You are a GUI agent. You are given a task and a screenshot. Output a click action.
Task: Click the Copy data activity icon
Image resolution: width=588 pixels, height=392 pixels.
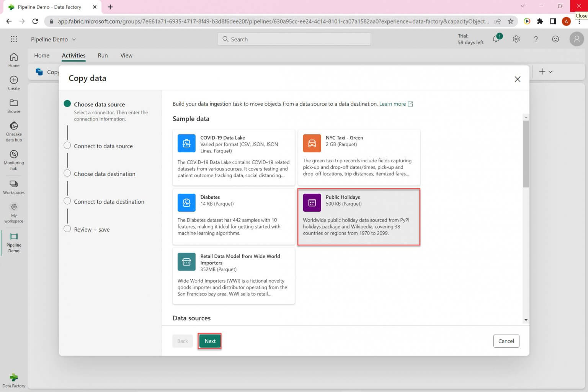tap(39, 72)
